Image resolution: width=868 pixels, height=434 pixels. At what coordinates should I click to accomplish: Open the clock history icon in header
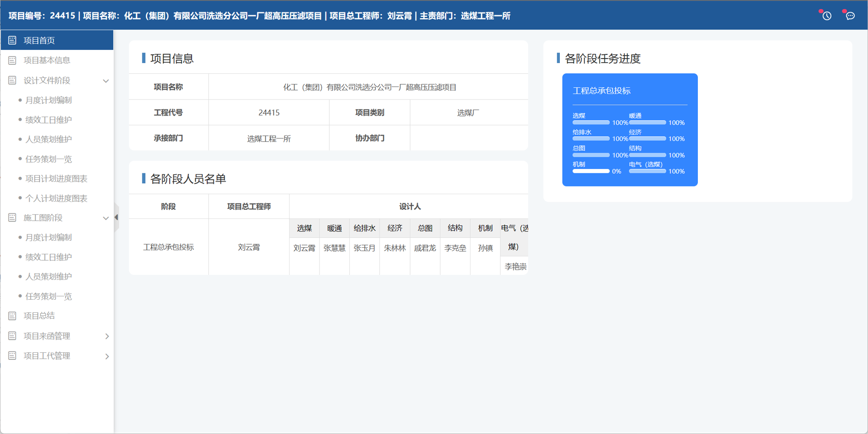click(x=827, y=16)
